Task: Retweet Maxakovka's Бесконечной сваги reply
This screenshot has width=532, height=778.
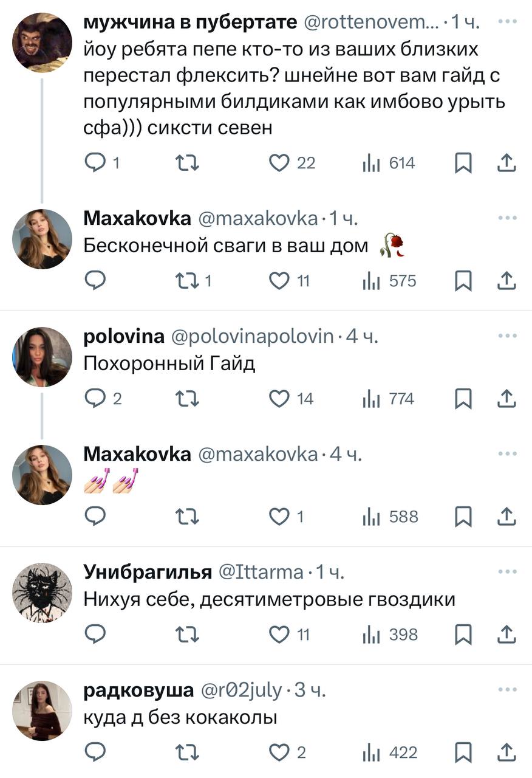Action: pos(186,281)
